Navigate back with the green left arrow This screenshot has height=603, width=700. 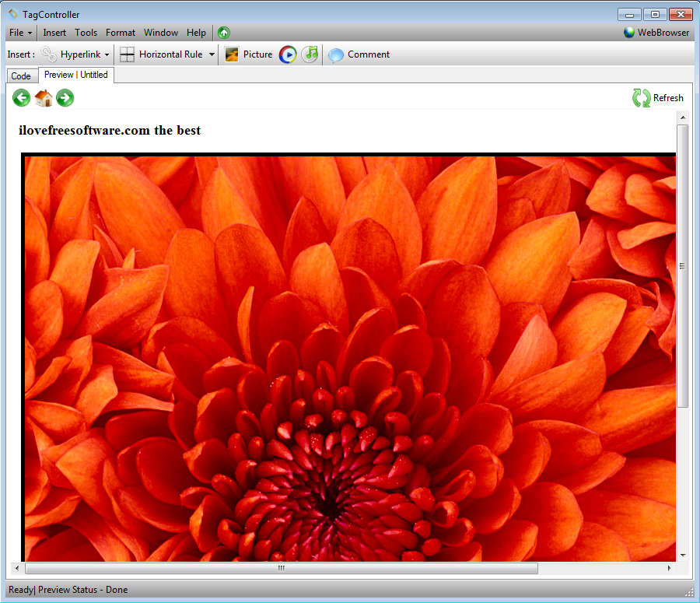(x=21, y=98)
